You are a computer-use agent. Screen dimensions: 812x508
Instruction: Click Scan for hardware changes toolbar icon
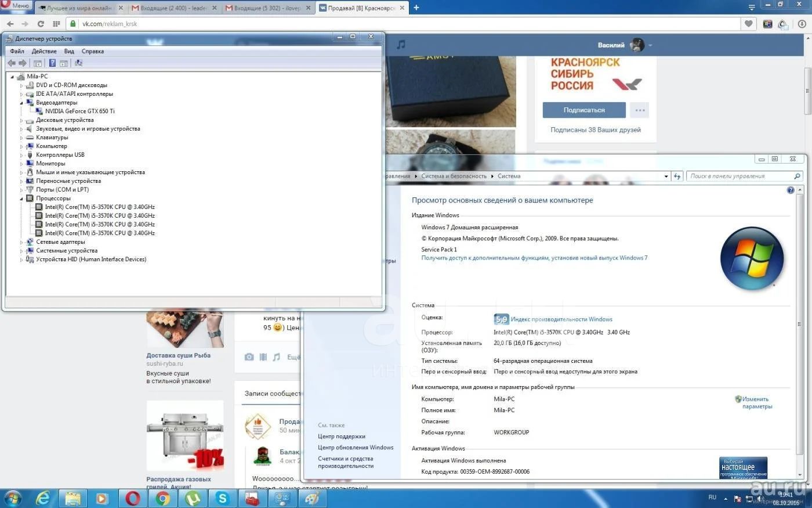tap(78, 63)
